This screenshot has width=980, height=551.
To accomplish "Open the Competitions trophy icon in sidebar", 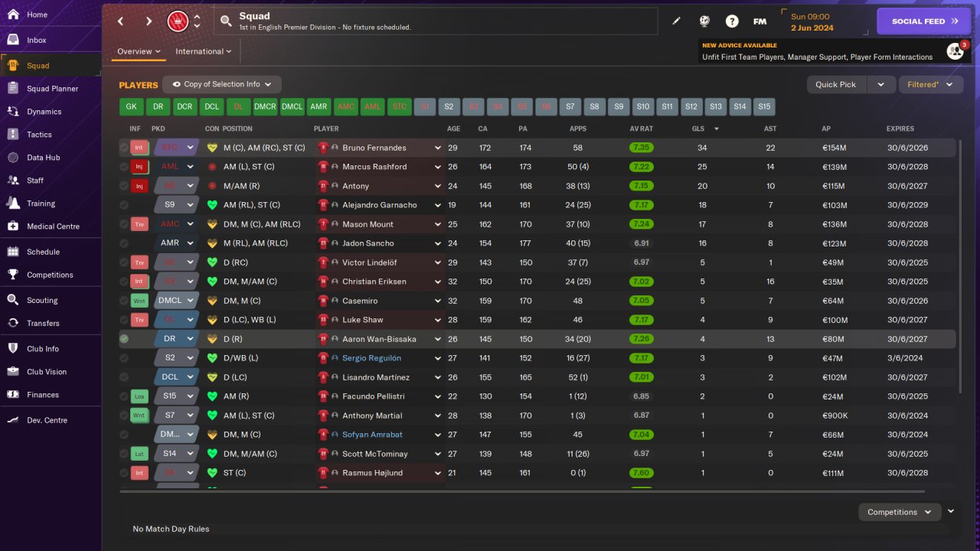I will point(13,275).
